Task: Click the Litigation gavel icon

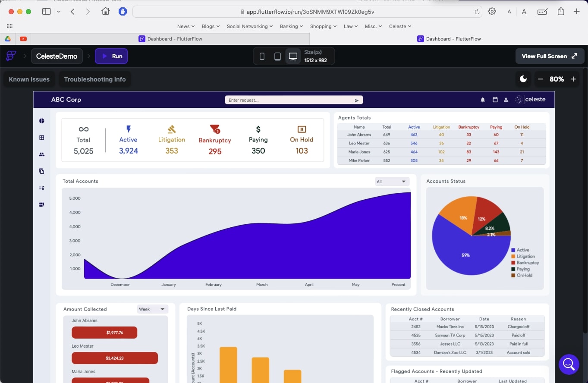Action: point(172,129)
